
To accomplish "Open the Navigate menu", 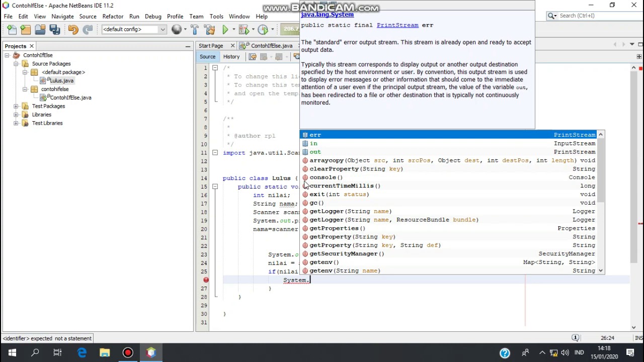I will coord(62,17).
